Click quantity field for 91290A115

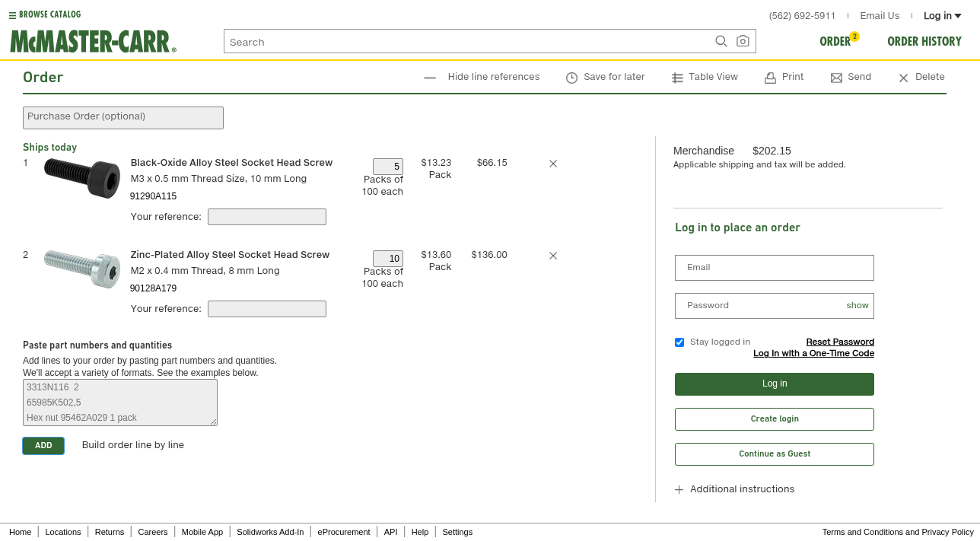pyautogui.click(x=388, y=167)
